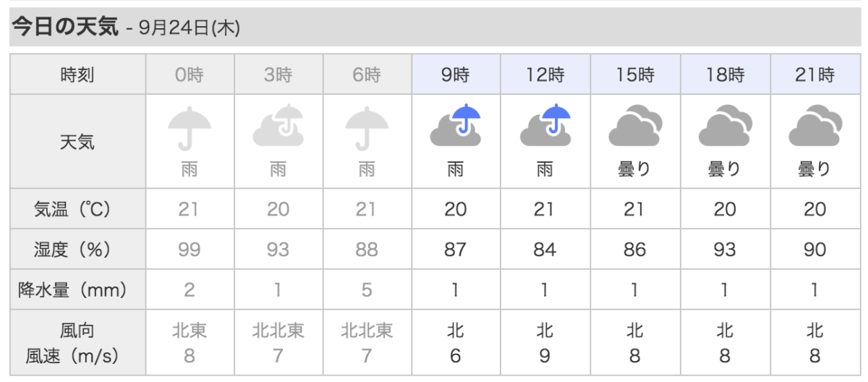Click the grey rain umbrella icon at 0時
The width and height of the screenshot is (868, 382).
pos(189,128)
